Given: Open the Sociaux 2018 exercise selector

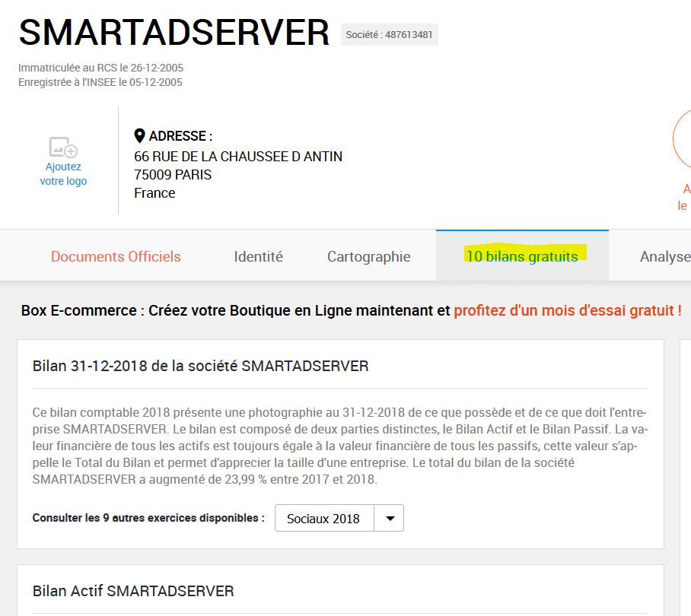Looking at the screenshot, I should pos(324,519).
